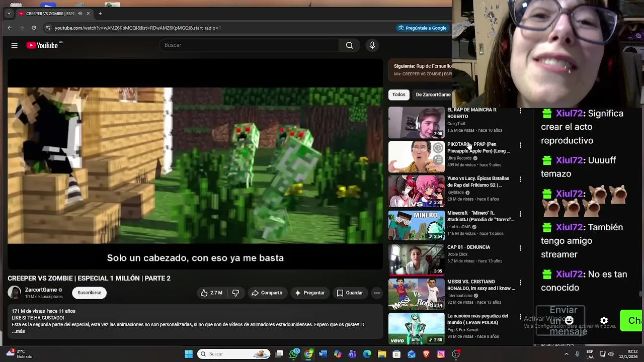Open the three-dot more actions under video
Screen dimensions: 644x362
[x=377, y=293]
